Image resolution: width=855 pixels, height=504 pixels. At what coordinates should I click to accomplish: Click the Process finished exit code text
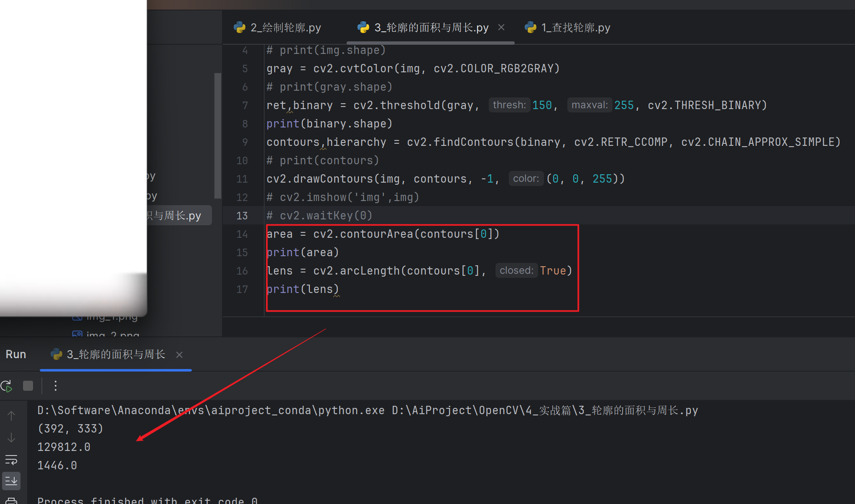[x=147, y=500]
